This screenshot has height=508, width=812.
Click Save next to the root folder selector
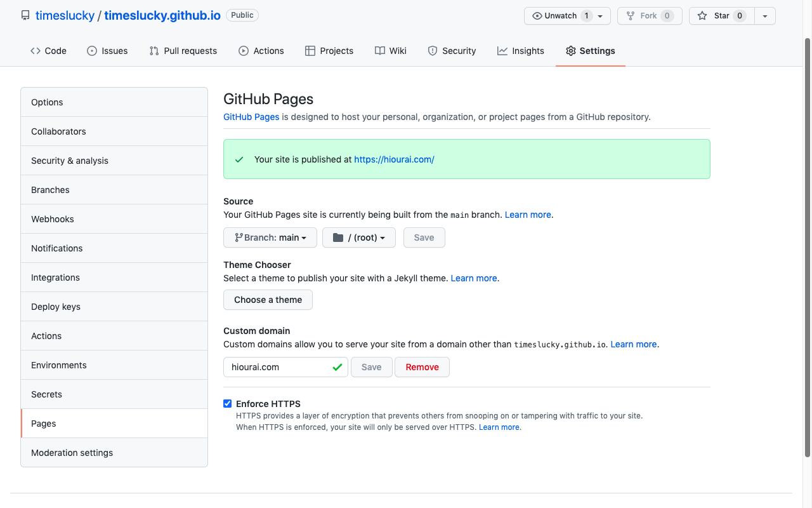coord(424,237)
